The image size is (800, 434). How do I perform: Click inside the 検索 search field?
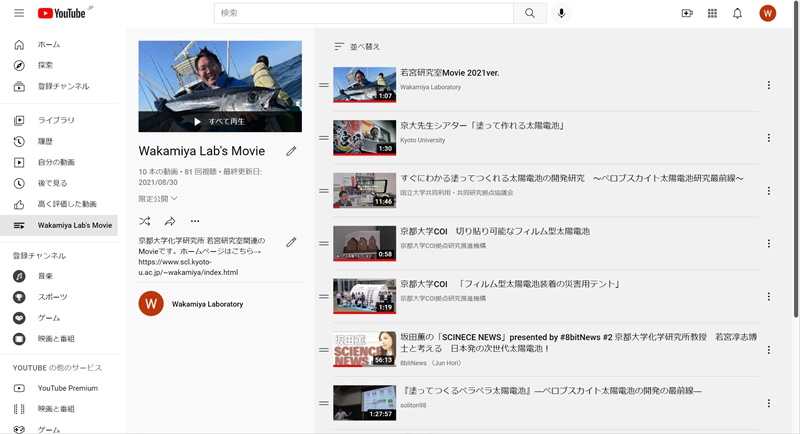point(364,13)
